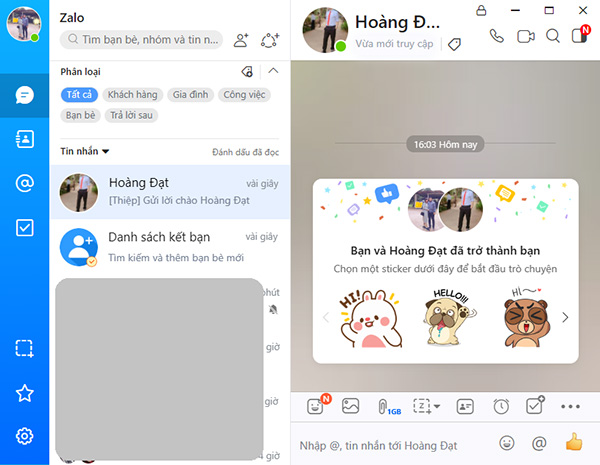Select the Gia đình filter tag
Viewport: 600px width, 465px height.
click(190, 95)
